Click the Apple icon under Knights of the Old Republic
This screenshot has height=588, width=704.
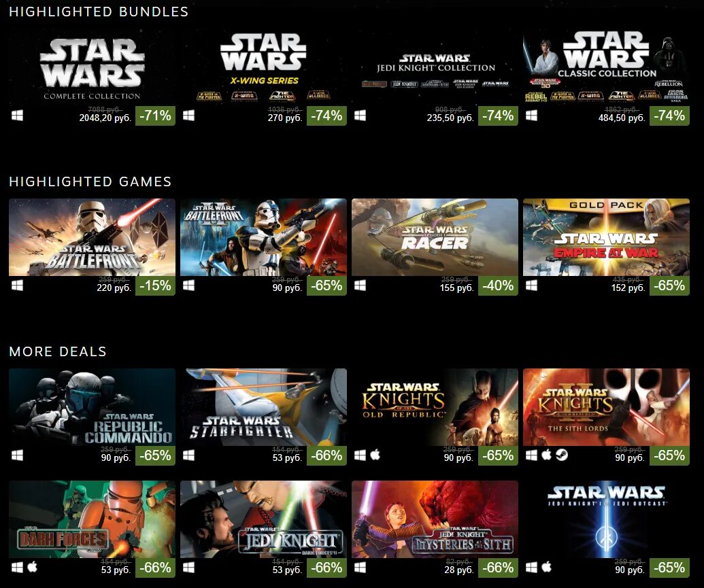point(375,455)
